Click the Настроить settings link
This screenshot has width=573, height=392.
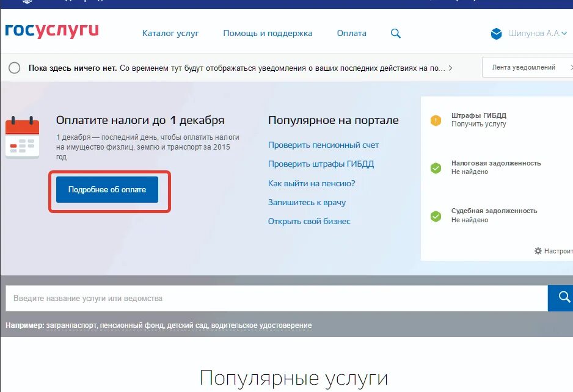click(558, 251)
